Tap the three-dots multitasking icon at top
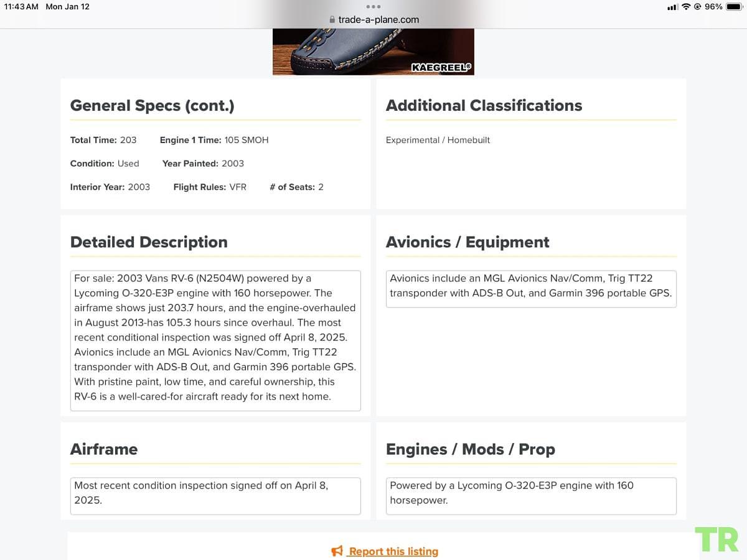This screenshot has width=747, height=560. (x=374, y=6)
